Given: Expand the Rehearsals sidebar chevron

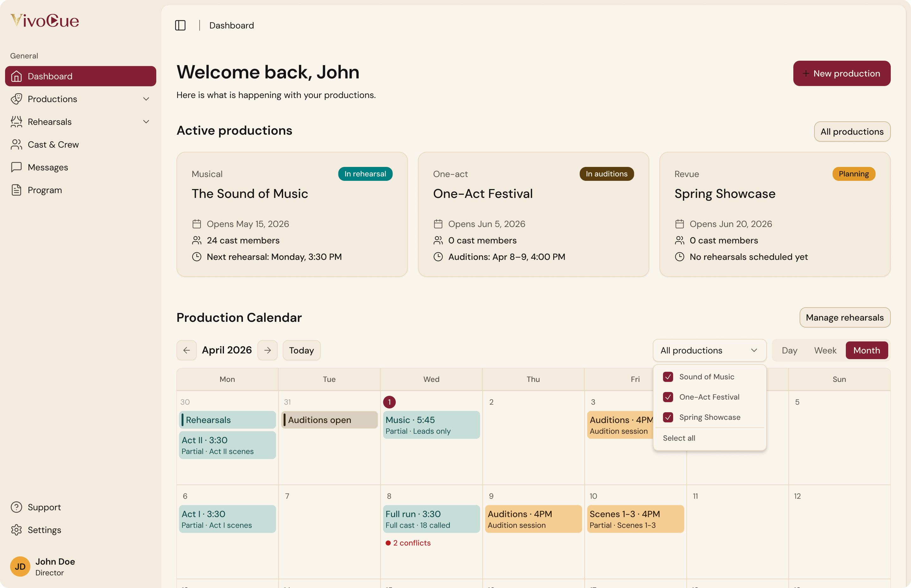Looking at the screenshot, I should [x=146, y=122].
